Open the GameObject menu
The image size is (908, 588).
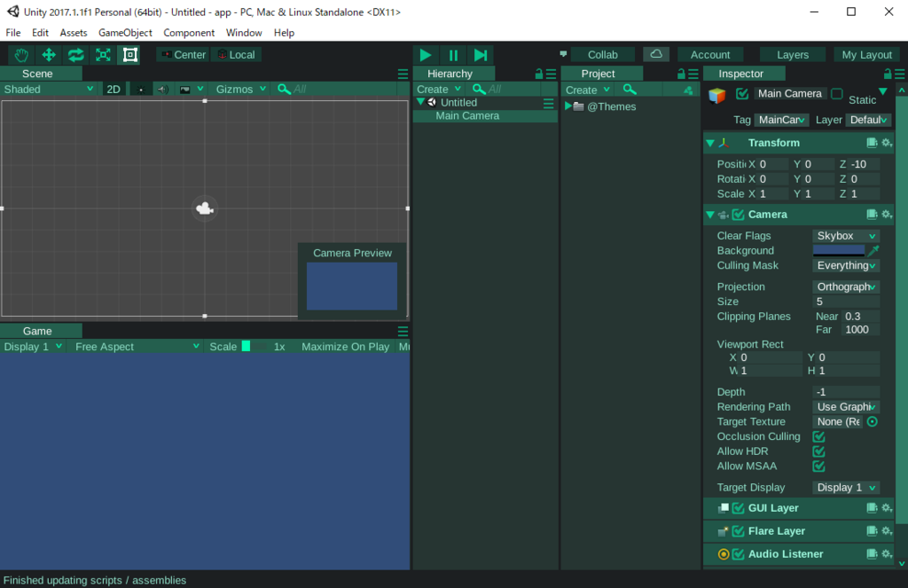point(125,33)
